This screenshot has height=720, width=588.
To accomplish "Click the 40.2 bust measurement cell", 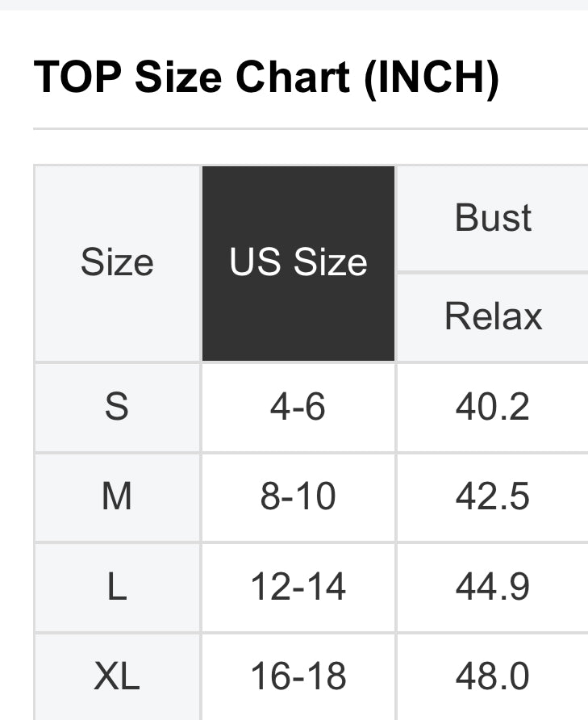I will click(492, 407).
